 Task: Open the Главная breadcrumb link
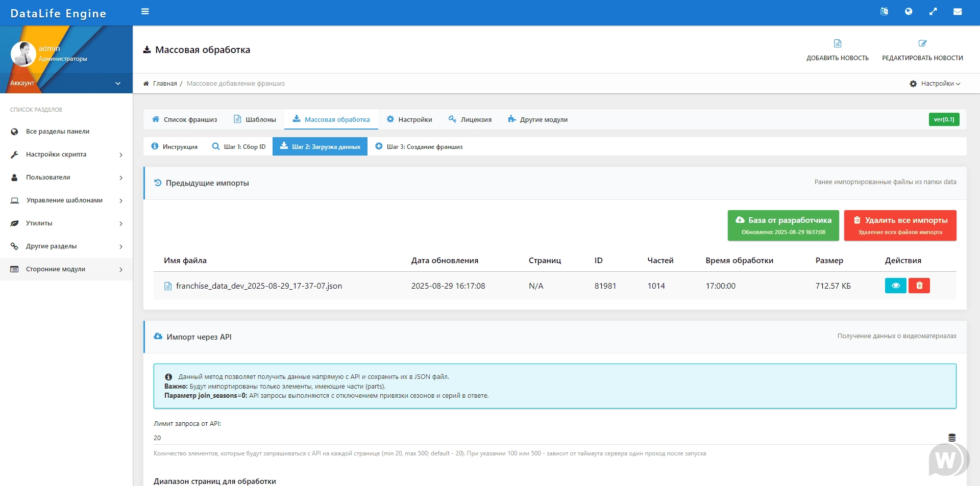point(164,84)
